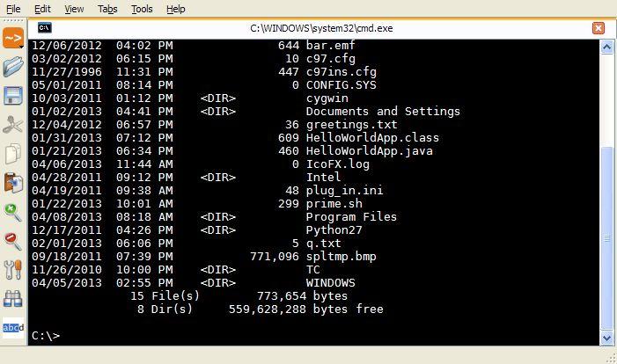Close the cmd.exe tab with orange X
This screenshot has width=617, height=364.
coord(599,28)
